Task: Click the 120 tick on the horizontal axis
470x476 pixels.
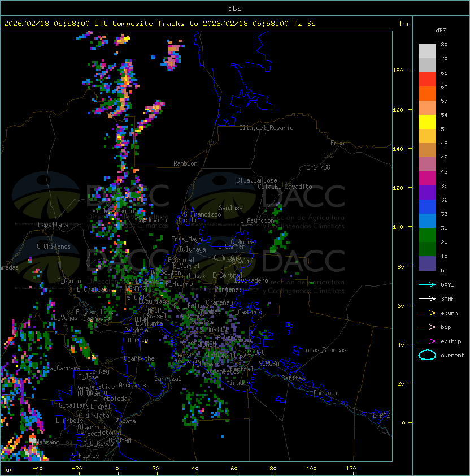Action: coord(351,469)
